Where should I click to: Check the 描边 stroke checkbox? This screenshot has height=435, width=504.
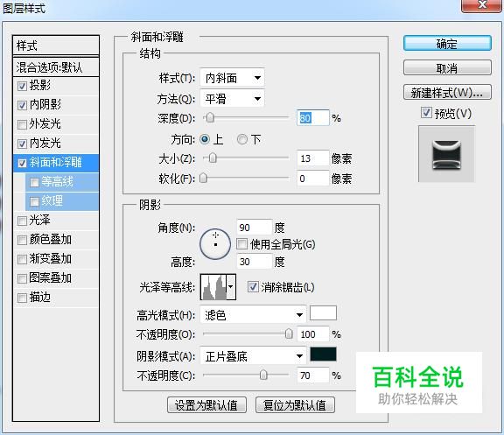(22, 298)
